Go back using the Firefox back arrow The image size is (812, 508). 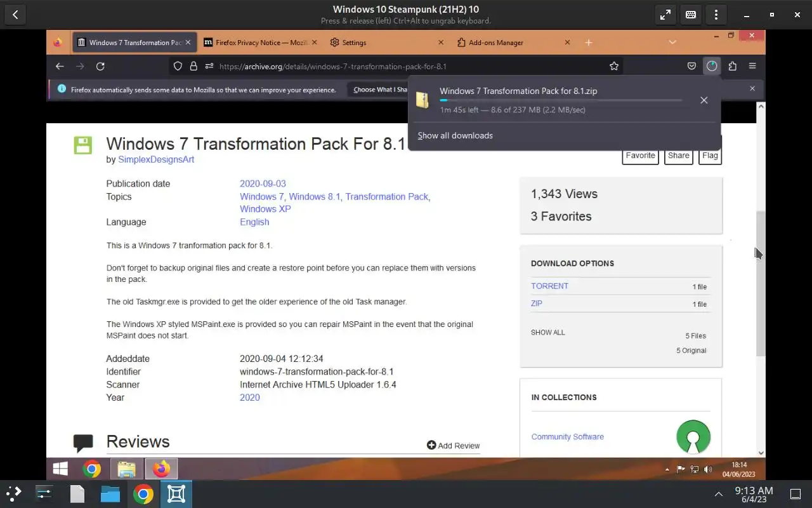click(60, 66)
